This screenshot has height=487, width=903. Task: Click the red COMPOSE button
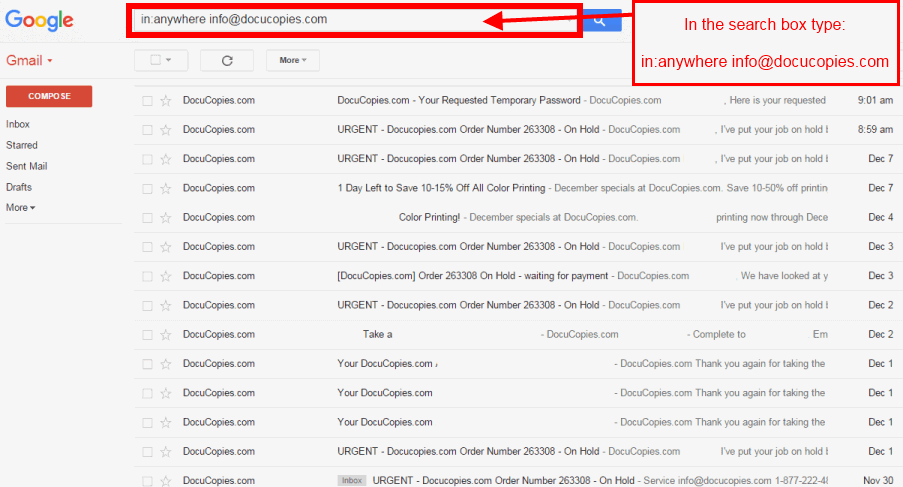pyautogui.click(x=49, y=96)
